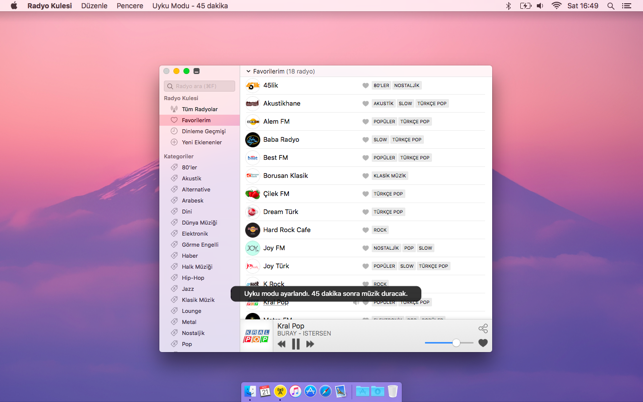Click the ROCK tag on Hard Rock Cafe
The image size is (643, 402).
coord(380,230)
